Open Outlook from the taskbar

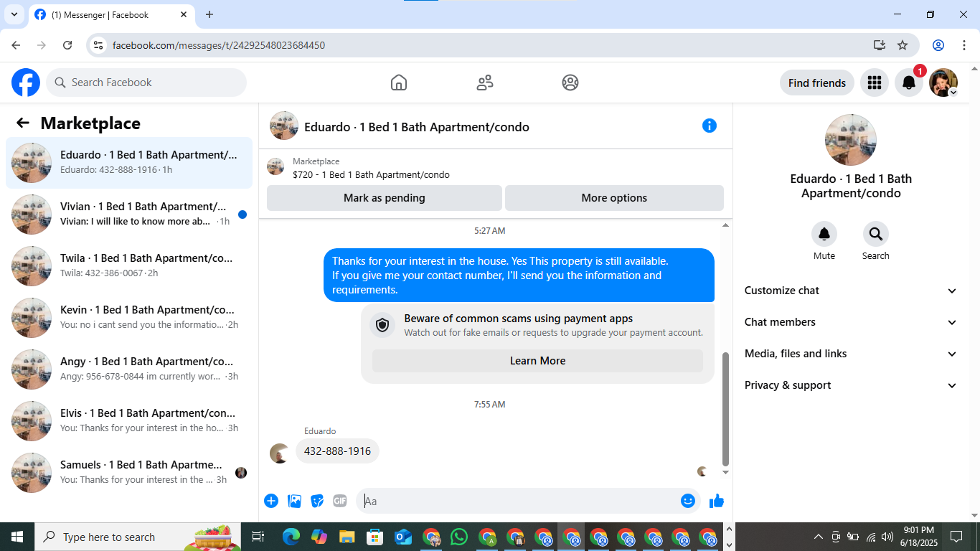tap(403, 537)
